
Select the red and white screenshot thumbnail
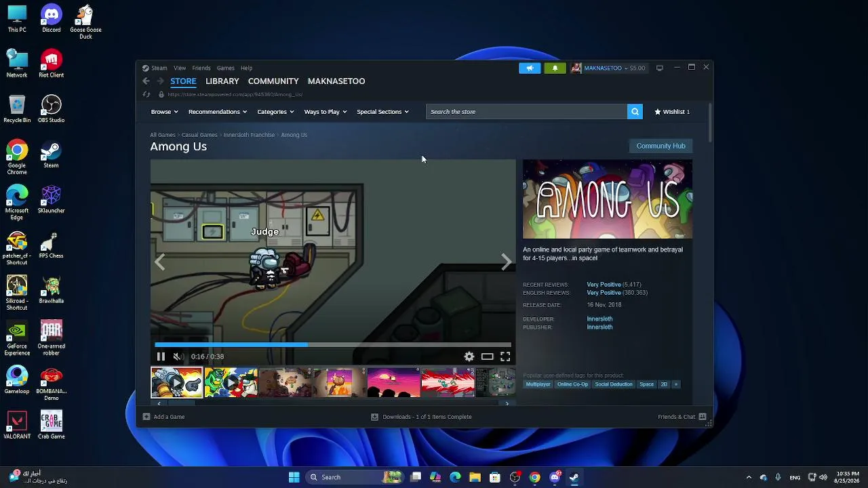[448, 382]
